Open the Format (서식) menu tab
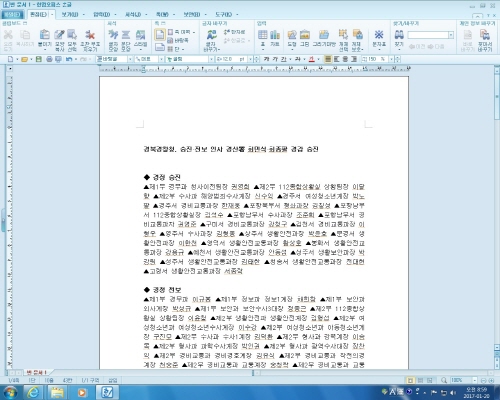 point(133,14)
